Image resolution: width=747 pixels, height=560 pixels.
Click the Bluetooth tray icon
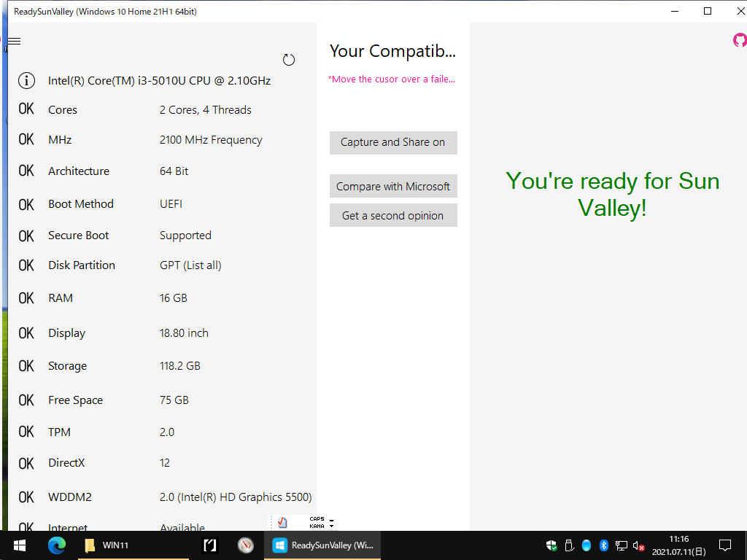tap(603, 545)
